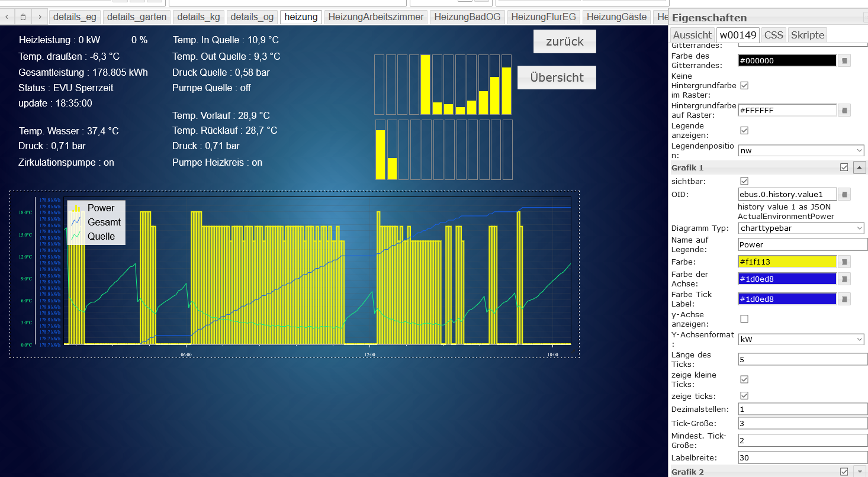Open color picker beside Farbe #f1f113
The height and width of the screenshot is (477, 868).
pos(844,262)
